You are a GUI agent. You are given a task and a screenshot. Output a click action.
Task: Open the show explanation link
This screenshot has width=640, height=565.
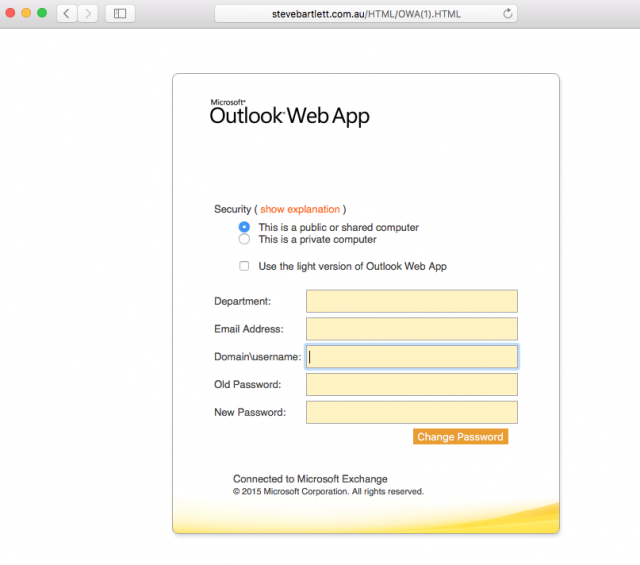(x=300, y=209)
